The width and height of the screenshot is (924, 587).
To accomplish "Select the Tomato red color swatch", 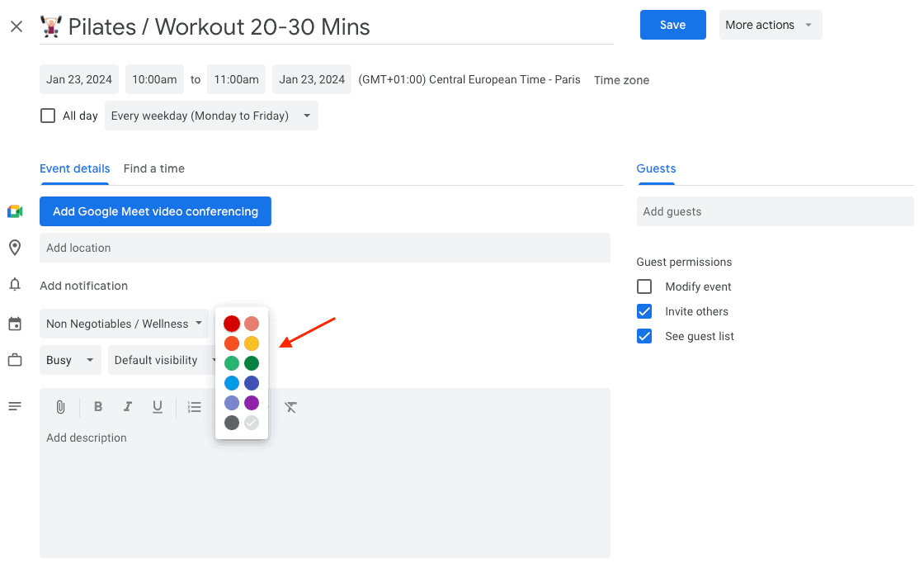I will 232,323.
